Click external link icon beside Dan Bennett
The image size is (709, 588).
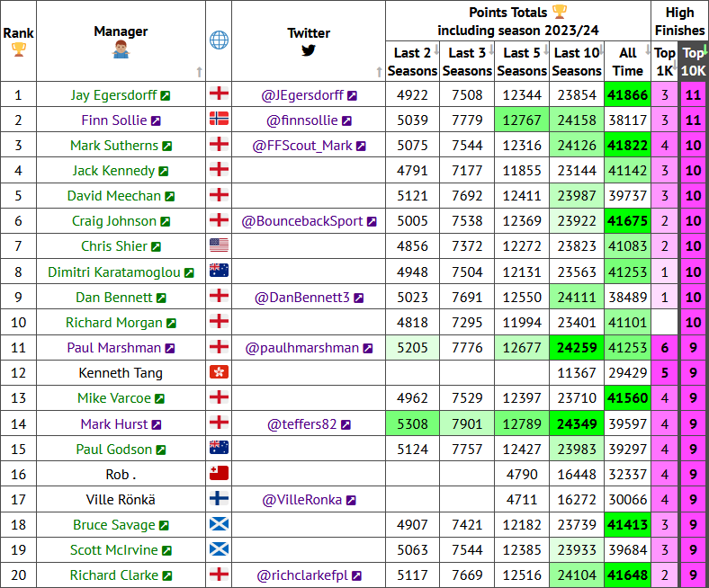(161, 298)
